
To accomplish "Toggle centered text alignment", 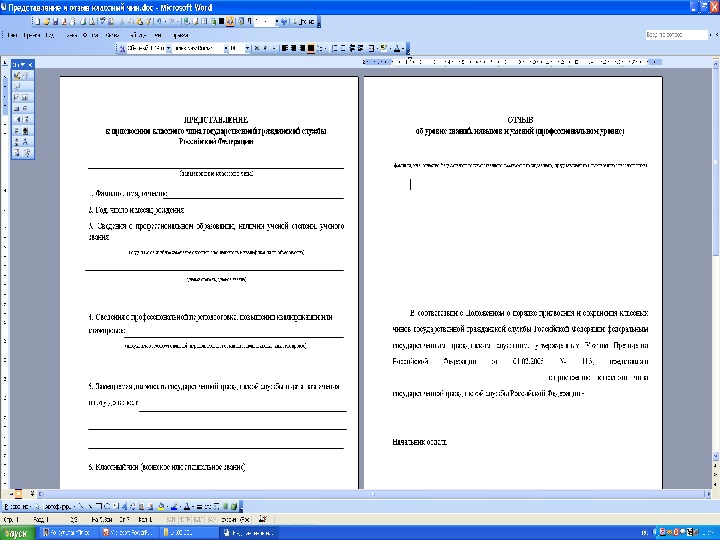I will (x=294, y=48).
